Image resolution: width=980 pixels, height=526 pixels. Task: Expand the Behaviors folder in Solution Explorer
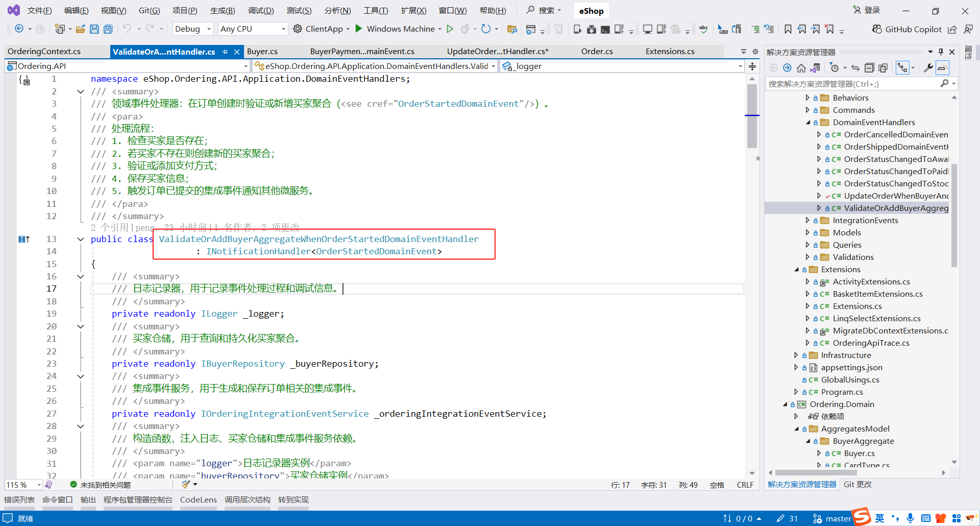[807, 98]
